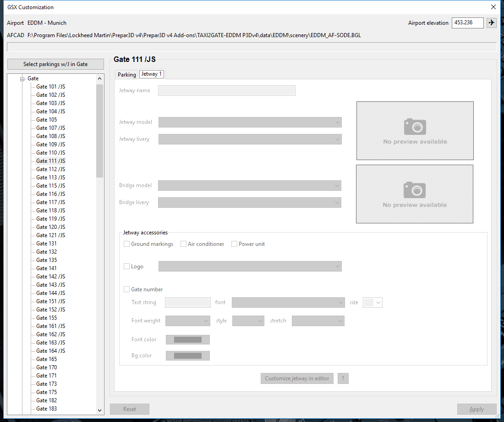Enable the Ground markings checkbox

click(127, 244)
